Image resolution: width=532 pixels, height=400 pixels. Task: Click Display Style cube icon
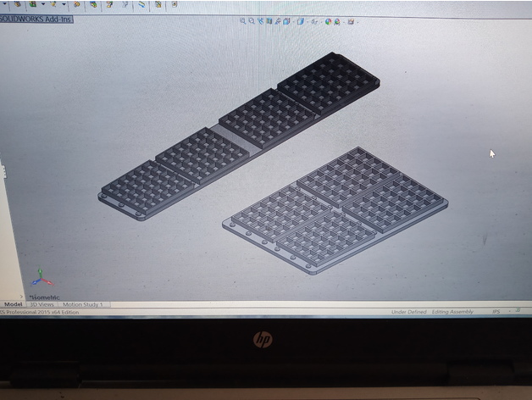pos(300,21)
